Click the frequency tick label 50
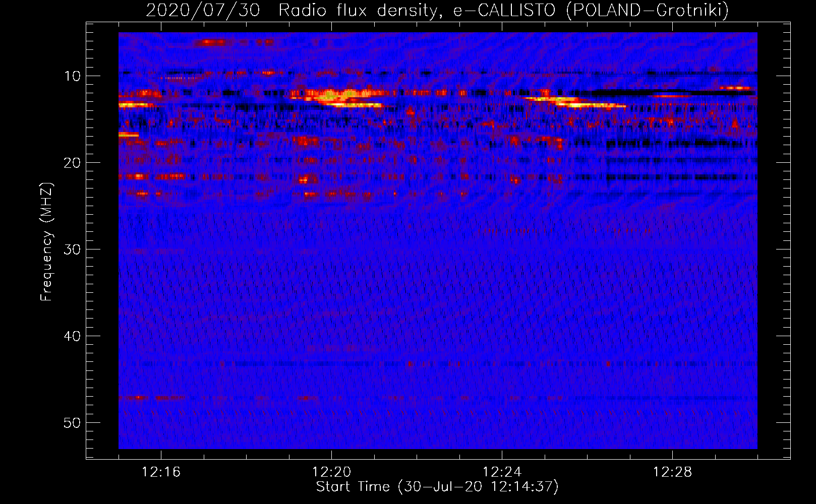 pos(73,423)
